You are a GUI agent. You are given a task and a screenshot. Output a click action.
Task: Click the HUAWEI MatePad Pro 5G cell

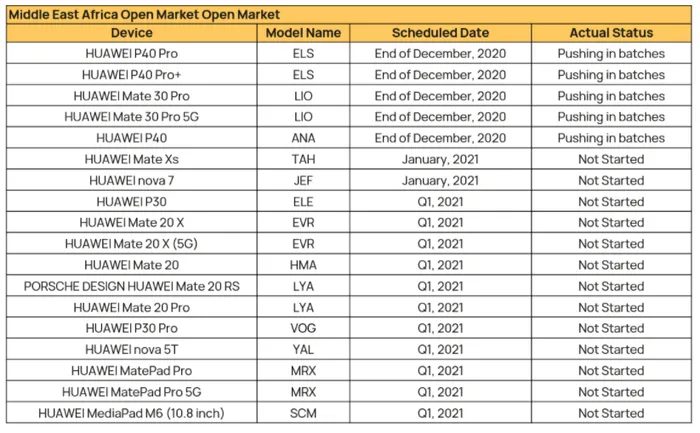(x=132, y=392)
